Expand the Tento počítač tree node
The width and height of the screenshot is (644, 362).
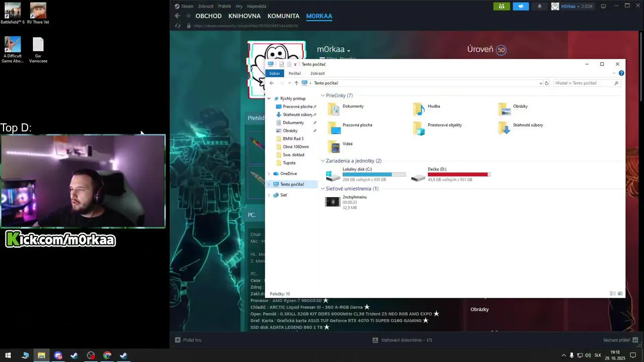[269, 184]
